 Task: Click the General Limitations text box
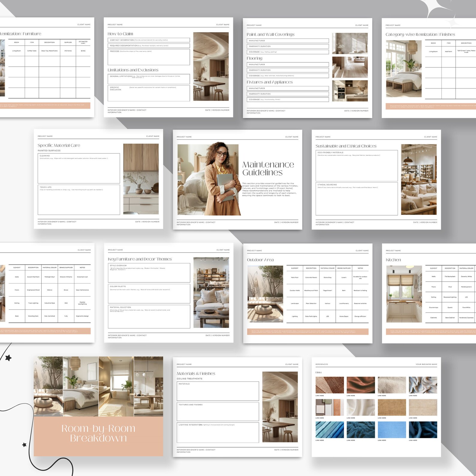149,79
